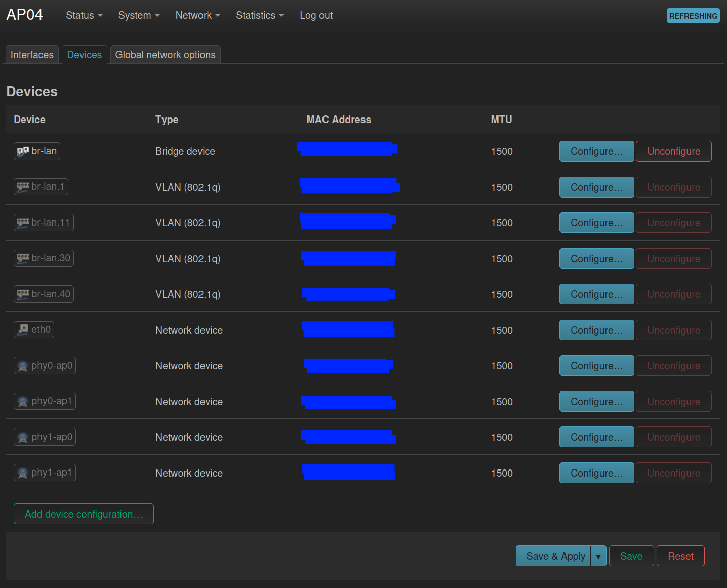Click the br-lan.30 VLAN device icon
Screen dimensions: 727x588
tap(23, 258)
